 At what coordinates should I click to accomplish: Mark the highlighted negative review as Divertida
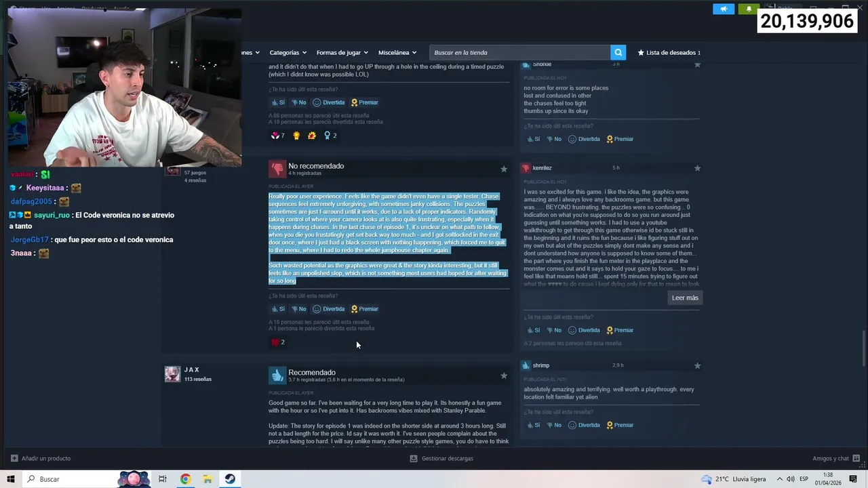(328, 309)
